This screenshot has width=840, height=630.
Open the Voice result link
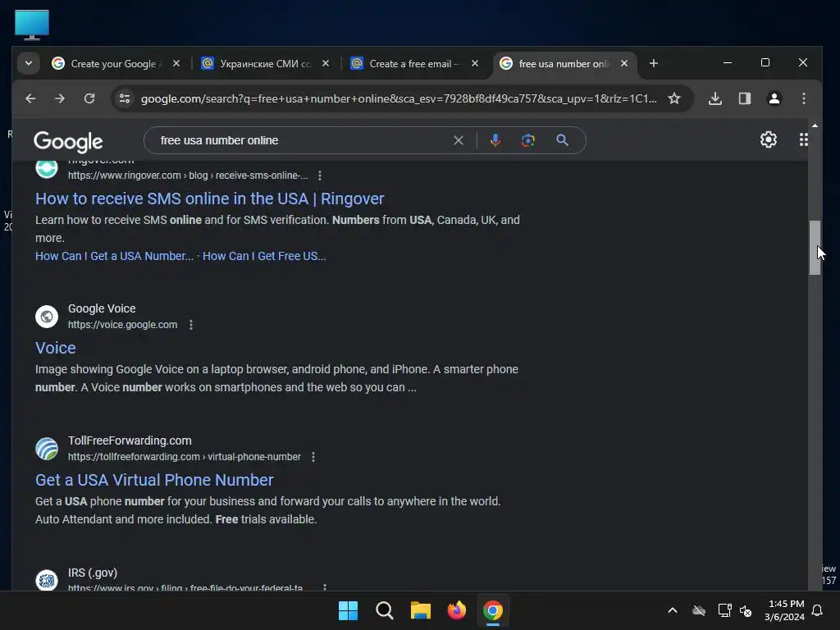click(x=55, y=348)
